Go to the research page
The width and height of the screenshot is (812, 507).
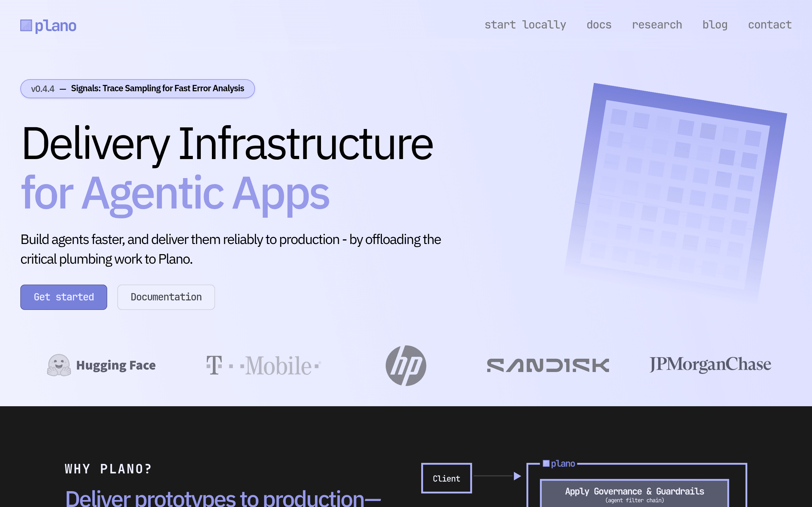point(657,25)
